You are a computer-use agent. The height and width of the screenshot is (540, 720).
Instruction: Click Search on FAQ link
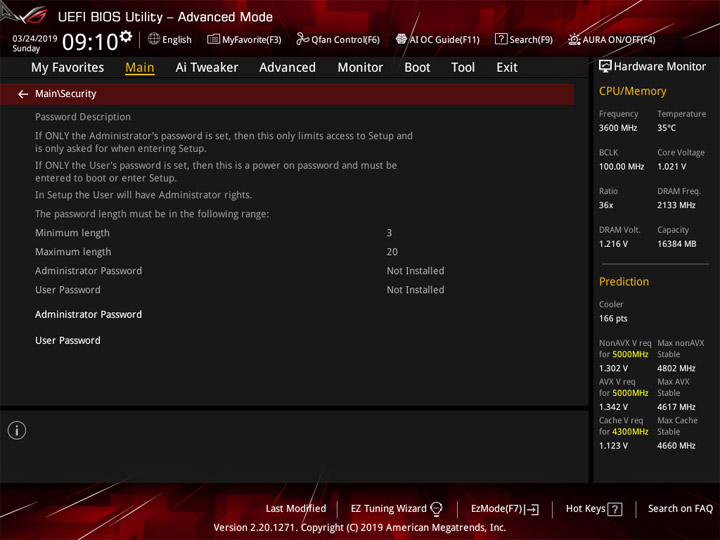[680, 509]
